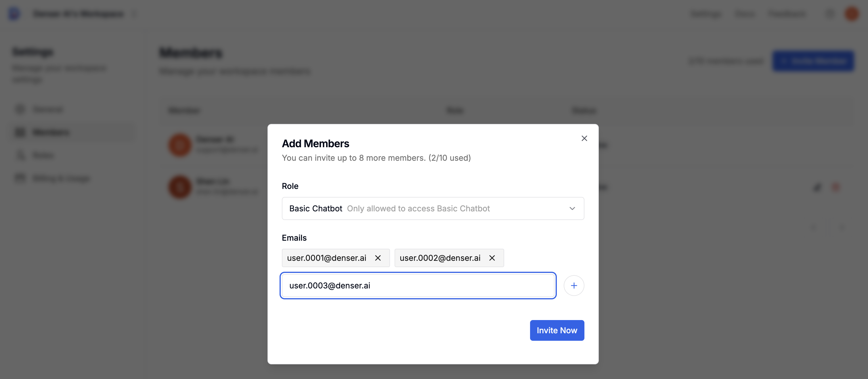The image size is (868, 379).
Task: Click the red delete icon on second member
Action: (836, 187)
